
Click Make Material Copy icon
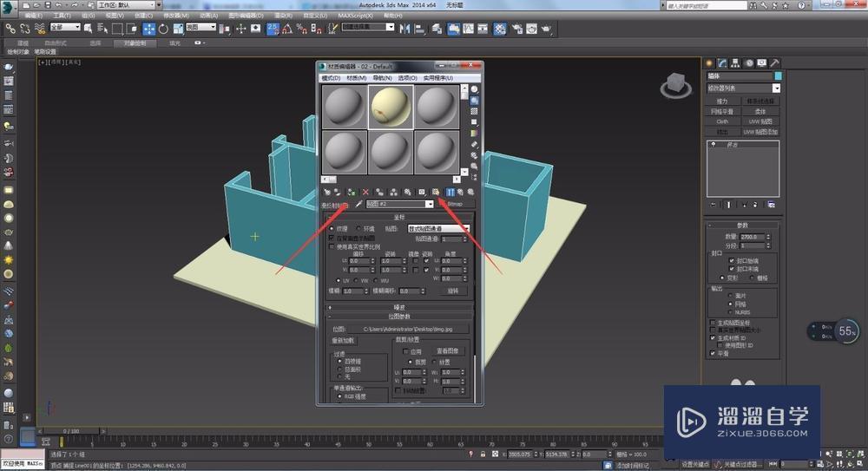click(380, 192)
